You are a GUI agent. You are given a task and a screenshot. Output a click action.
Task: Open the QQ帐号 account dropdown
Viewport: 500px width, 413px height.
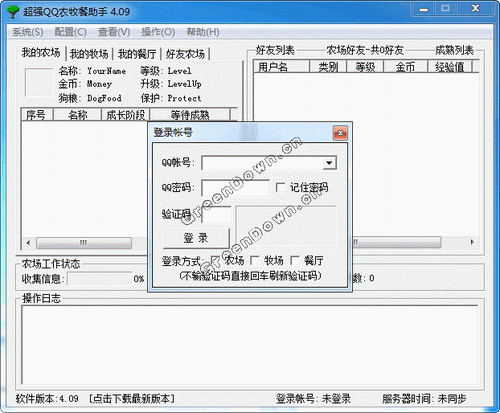[x=329, y=163]
